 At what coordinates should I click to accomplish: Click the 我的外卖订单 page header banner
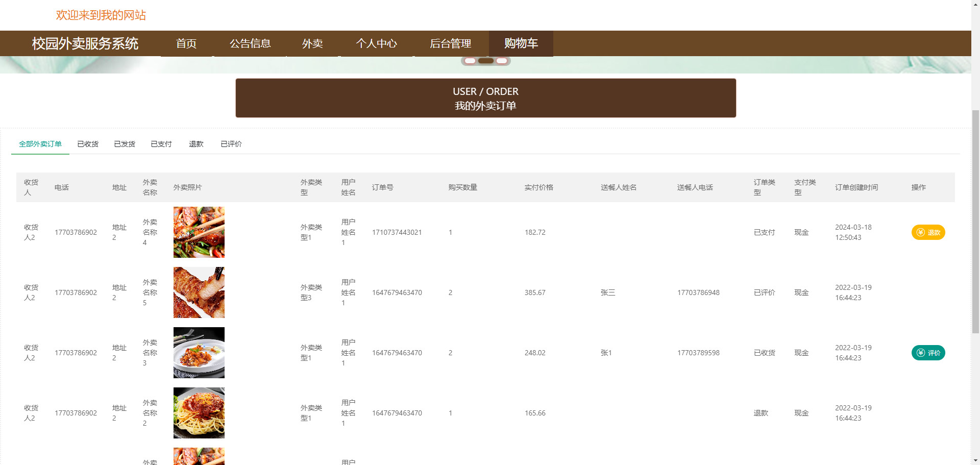[485, 98]
